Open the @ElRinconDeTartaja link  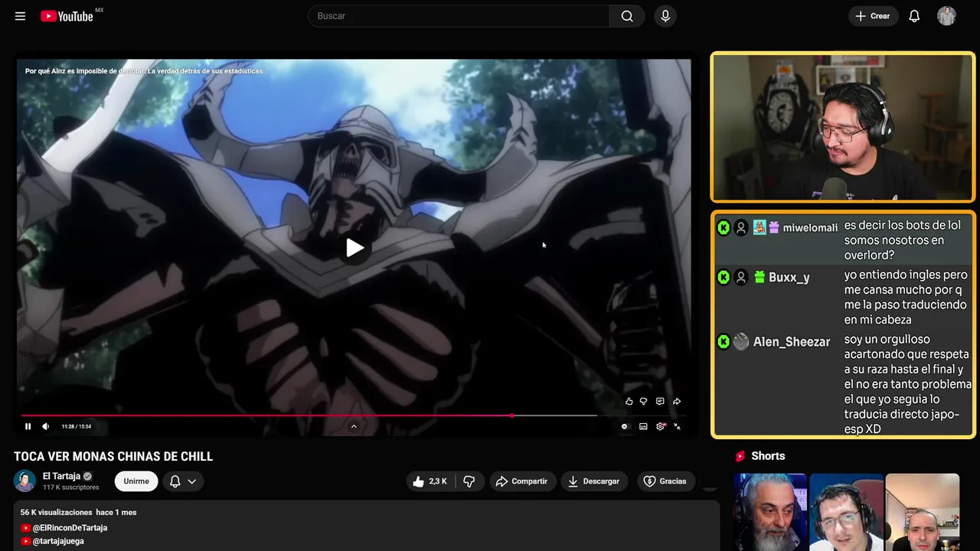point(70,528)
